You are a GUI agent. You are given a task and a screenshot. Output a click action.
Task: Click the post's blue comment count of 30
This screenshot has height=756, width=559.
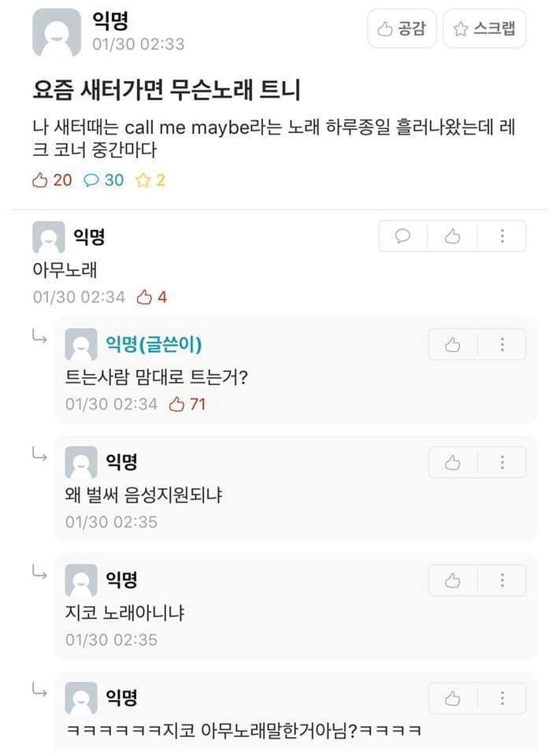(104, 180)
